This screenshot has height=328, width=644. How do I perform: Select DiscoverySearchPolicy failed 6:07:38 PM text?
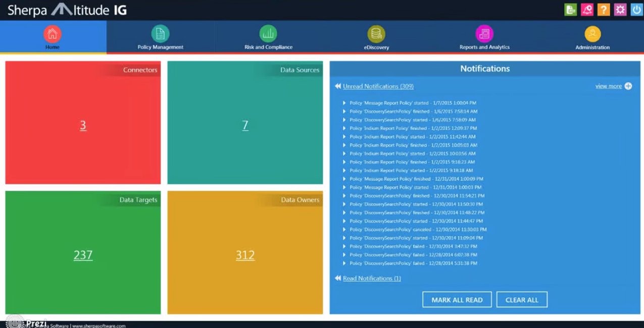[x=413, y=255]
